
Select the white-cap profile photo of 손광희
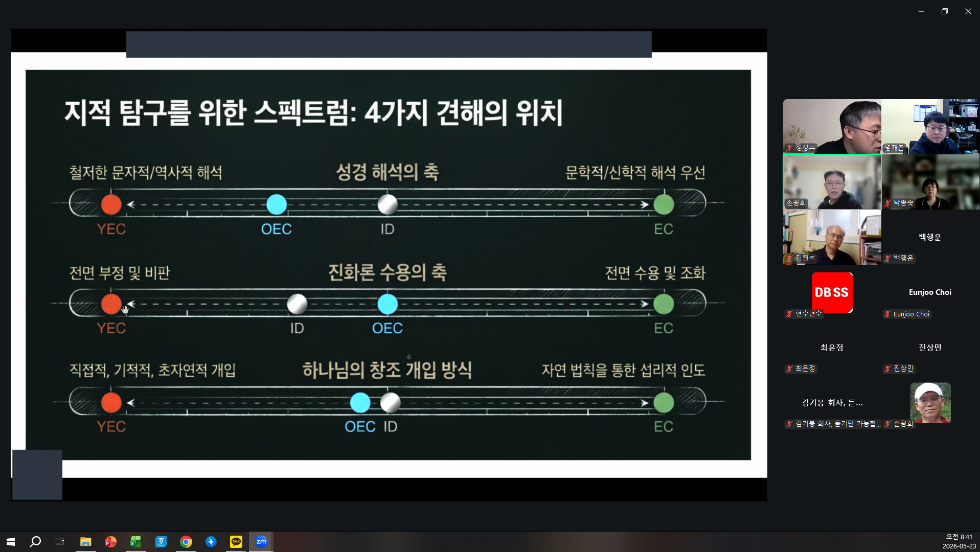point(930,403)
